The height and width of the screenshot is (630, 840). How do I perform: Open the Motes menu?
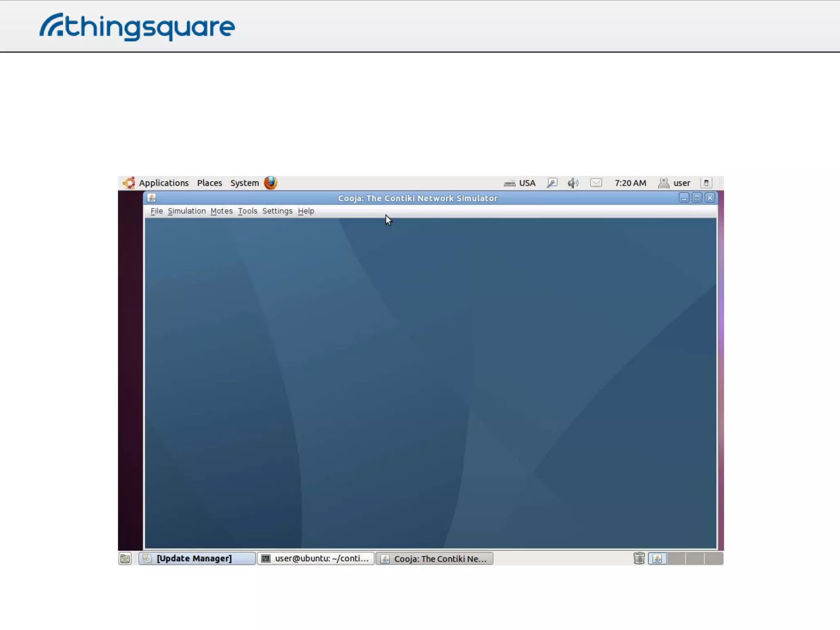[221, 211]
